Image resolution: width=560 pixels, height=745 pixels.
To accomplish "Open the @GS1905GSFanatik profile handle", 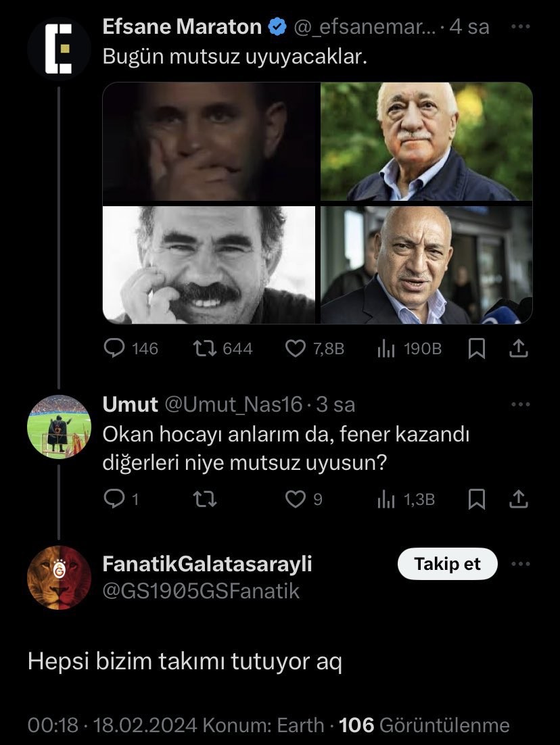I will [201, 591].
